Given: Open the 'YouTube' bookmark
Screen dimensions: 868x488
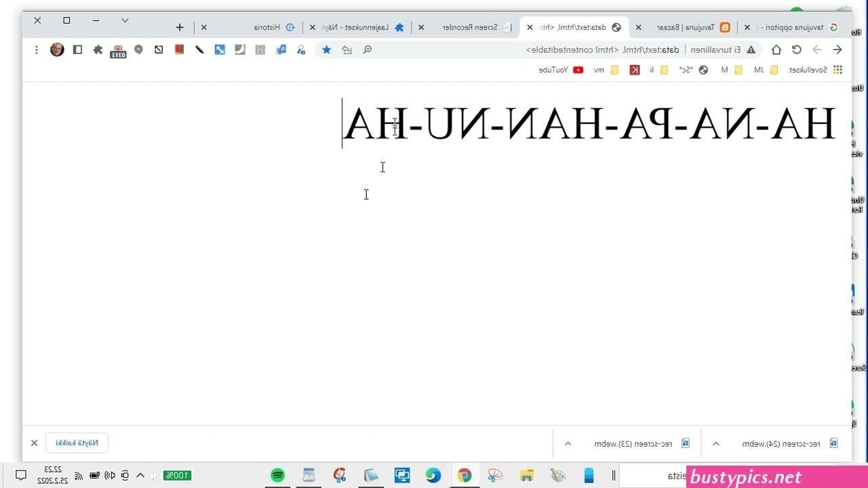Looking at the screenshot, I should 561,70.
